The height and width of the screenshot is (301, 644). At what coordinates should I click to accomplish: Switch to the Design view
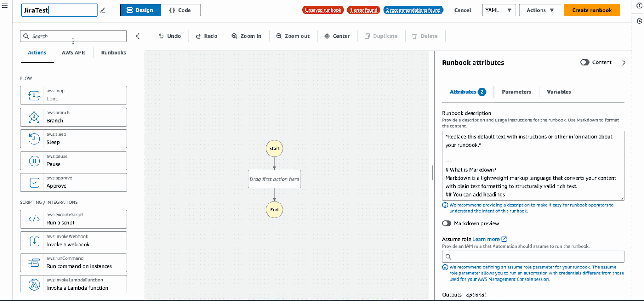tap(140, 10)
